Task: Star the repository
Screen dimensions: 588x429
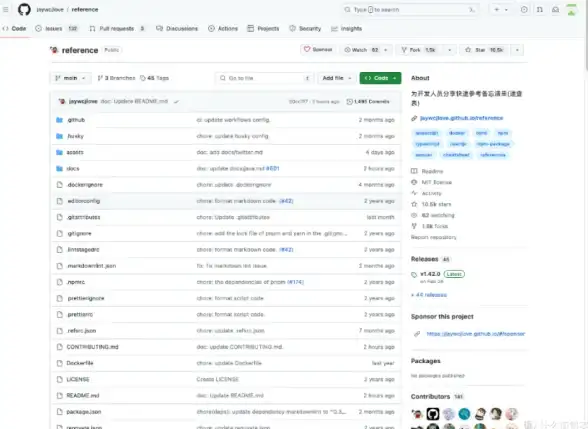Action: coord(484,50)
